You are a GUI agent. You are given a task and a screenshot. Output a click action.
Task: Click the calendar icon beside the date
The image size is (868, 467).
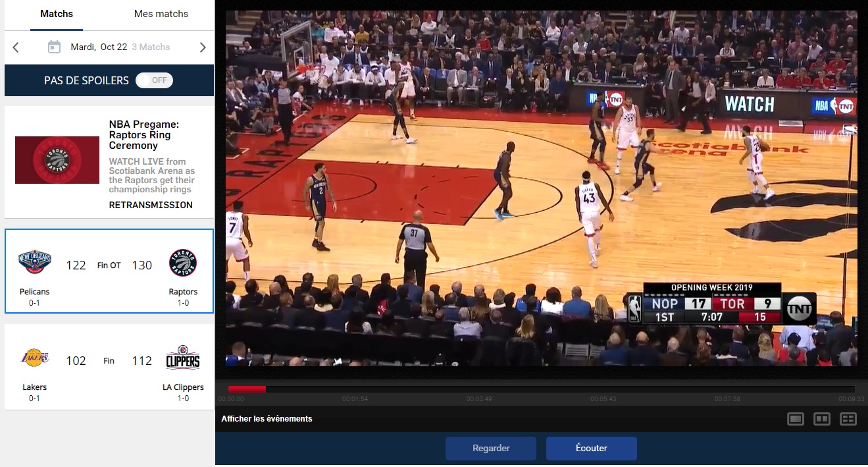pyautogui.click(x=55, y=47)
